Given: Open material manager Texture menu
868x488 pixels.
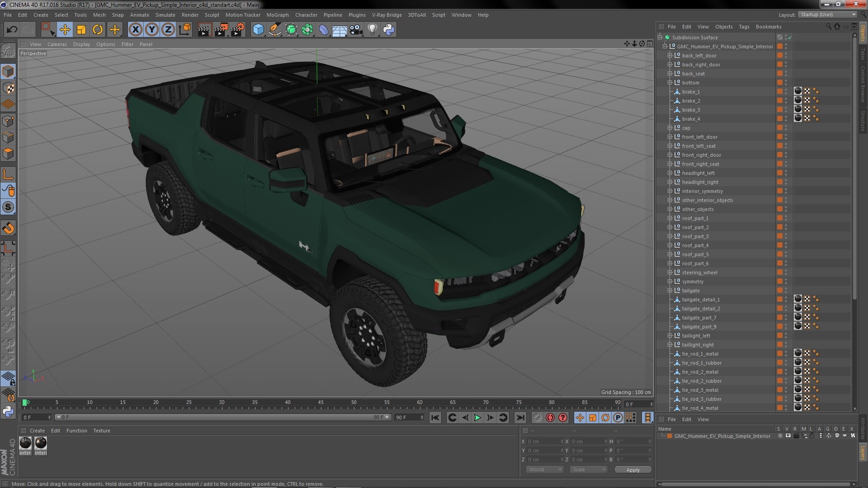Looking at the screenshot, I should pos(101,431).
